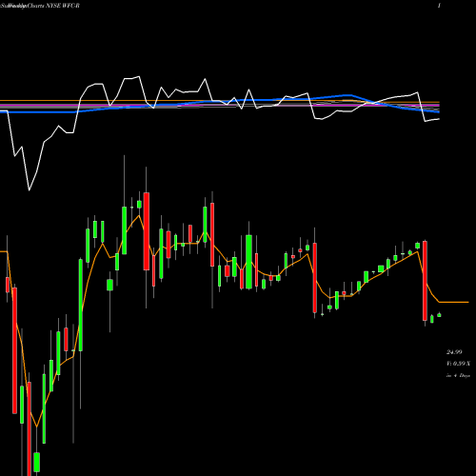Click the 'V: 0.39 X' volume label
476x476 pixels.
coord(458,364)
